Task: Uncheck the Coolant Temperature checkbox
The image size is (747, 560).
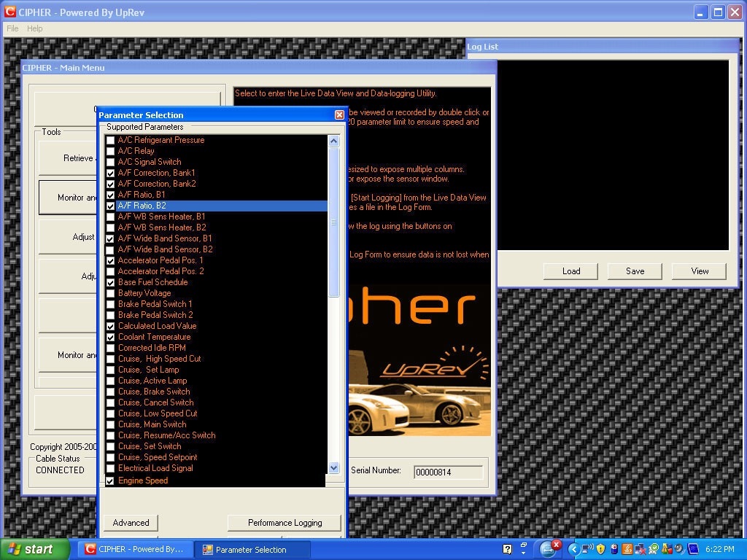Action: pyautogui.click(x=111, y=337)
